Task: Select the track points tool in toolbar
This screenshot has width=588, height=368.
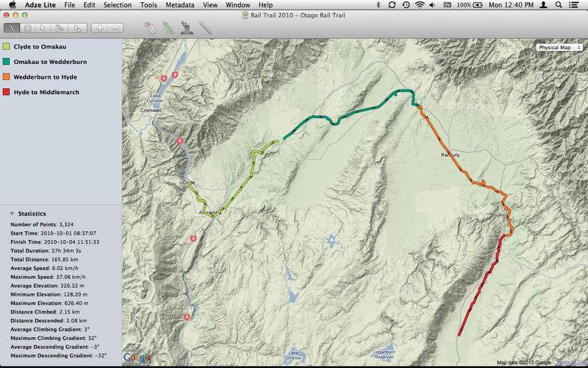Action: 12,28
